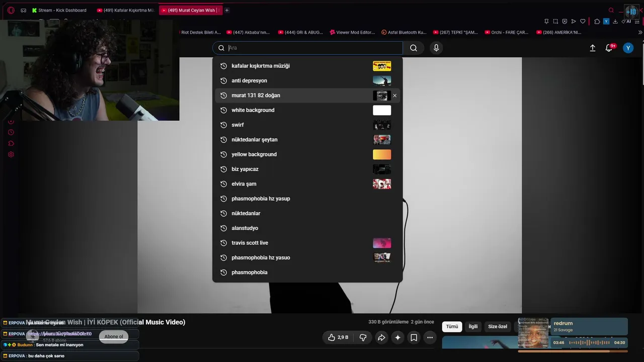Open the Akbaba'nın bookmark
Viewport: 644px width, 362px height.
tap(248, 32)
